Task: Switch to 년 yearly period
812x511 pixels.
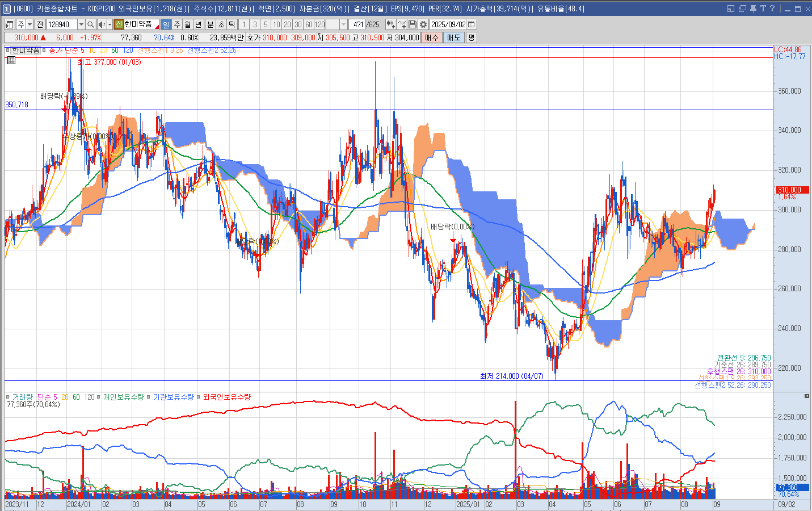Action: pos(199,24)
